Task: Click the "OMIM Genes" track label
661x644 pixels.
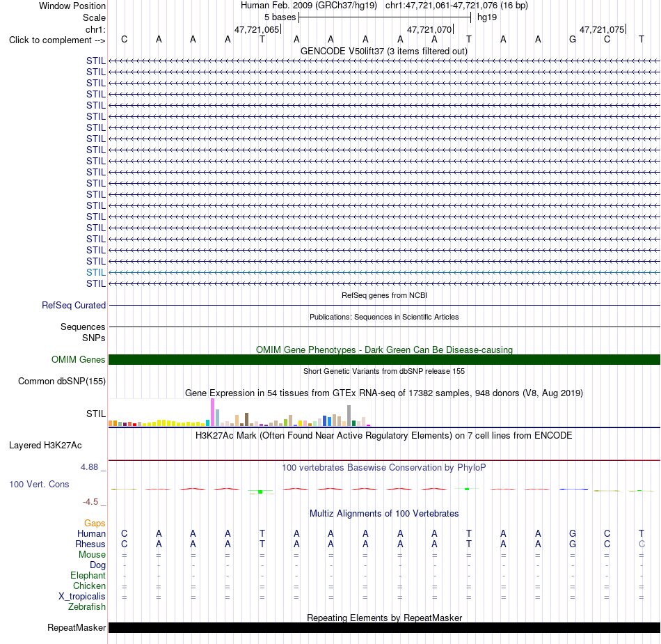Action: click(x=79, y=360)
